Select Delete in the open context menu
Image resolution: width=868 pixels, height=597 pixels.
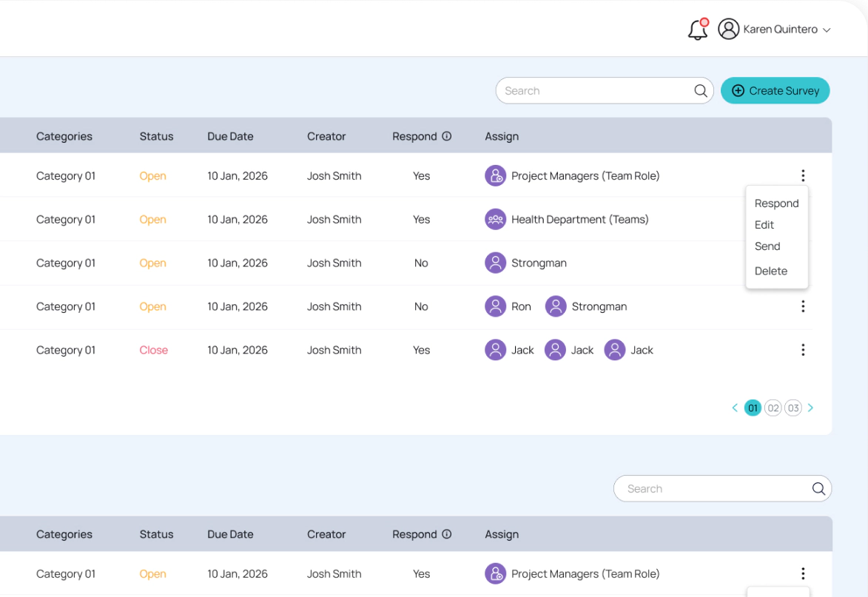click(770, 271)
